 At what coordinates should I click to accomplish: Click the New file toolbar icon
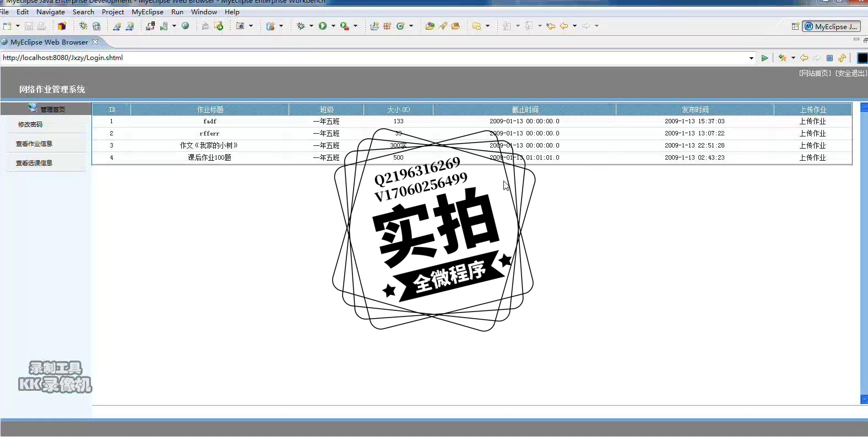[x=7, y=26]
